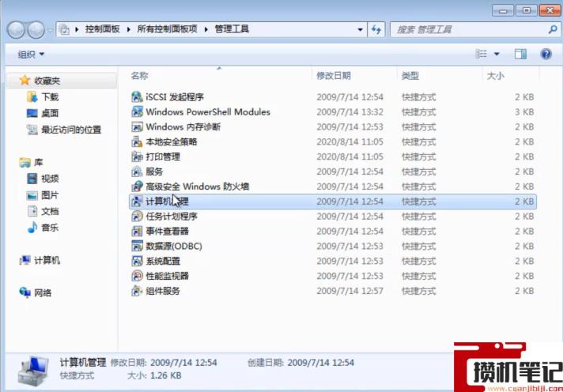Select 网络 in the navigation pane

(43, 293)
